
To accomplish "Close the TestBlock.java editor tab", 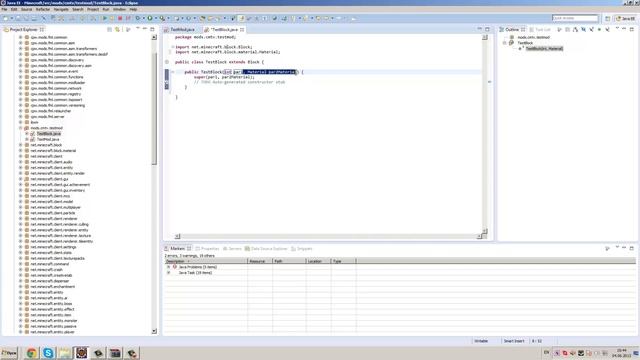I will 242,29.
